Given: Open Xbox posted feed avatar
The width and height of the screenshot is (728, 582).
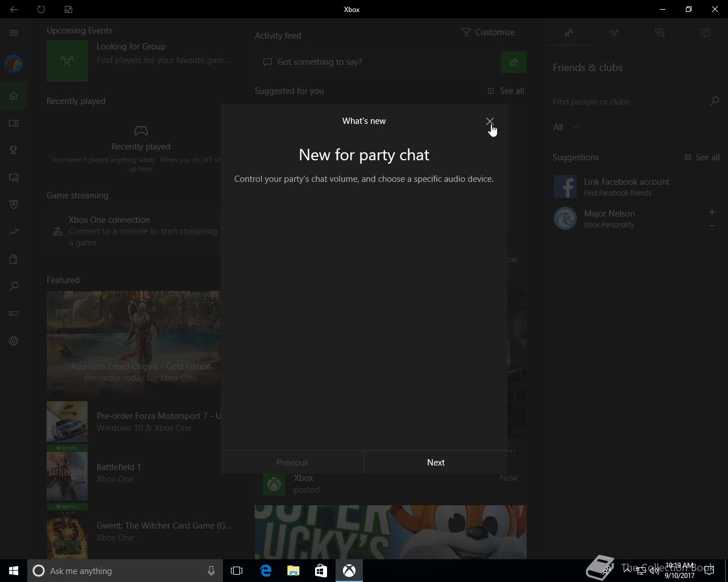Looking at the screenshot, I should [x=274, y=484].
